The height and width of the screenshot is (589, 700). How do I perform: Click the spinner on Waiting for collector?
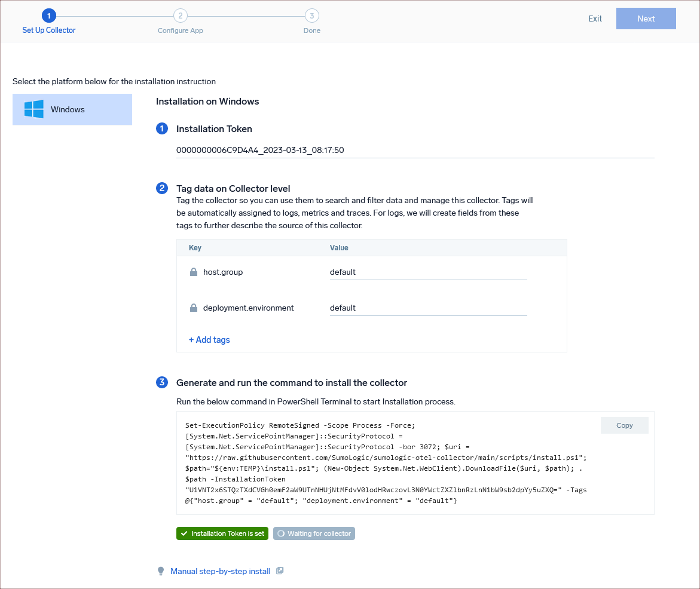[281, 533]
